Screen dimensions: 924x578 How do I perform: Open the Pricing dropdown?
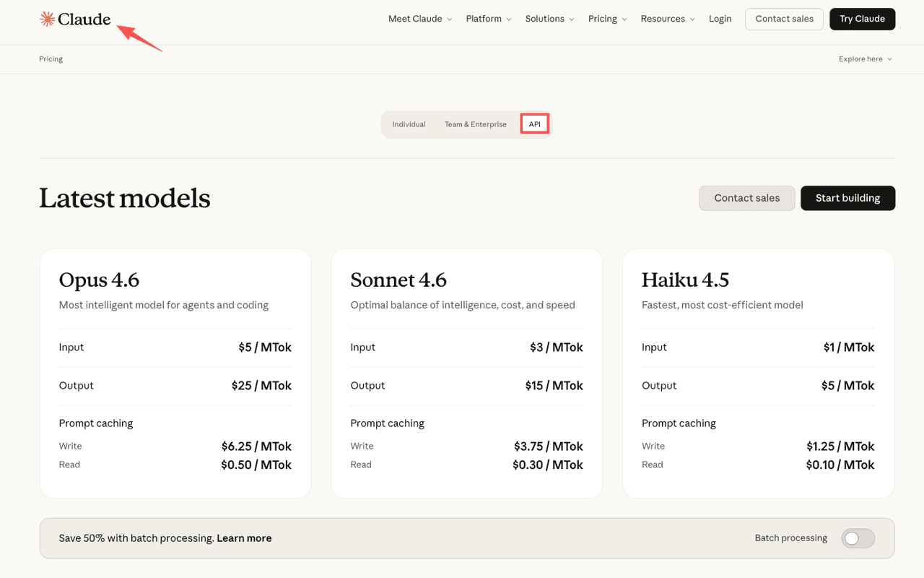pyautogui.click(x=603, y=19)
